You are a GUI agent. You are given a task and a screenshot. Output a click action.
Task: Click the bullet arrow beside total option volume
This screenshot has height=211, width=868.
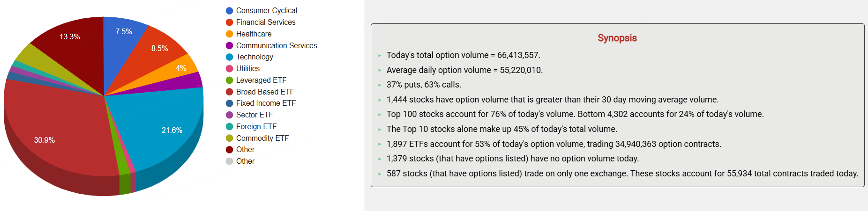(380, 56)
